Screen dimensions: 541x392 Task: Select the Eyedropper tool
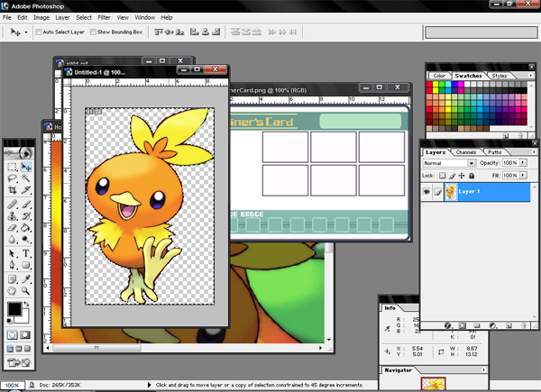26,279
